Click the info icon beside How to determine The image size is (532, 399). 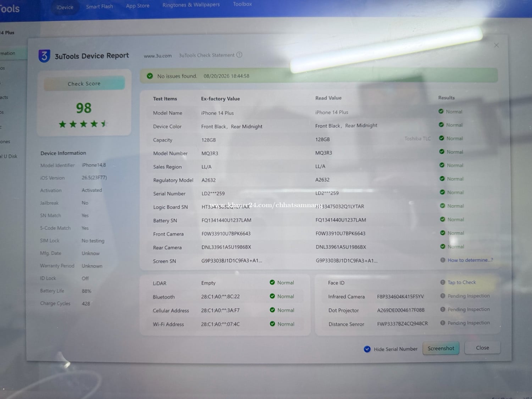click(x=443, y=260)
